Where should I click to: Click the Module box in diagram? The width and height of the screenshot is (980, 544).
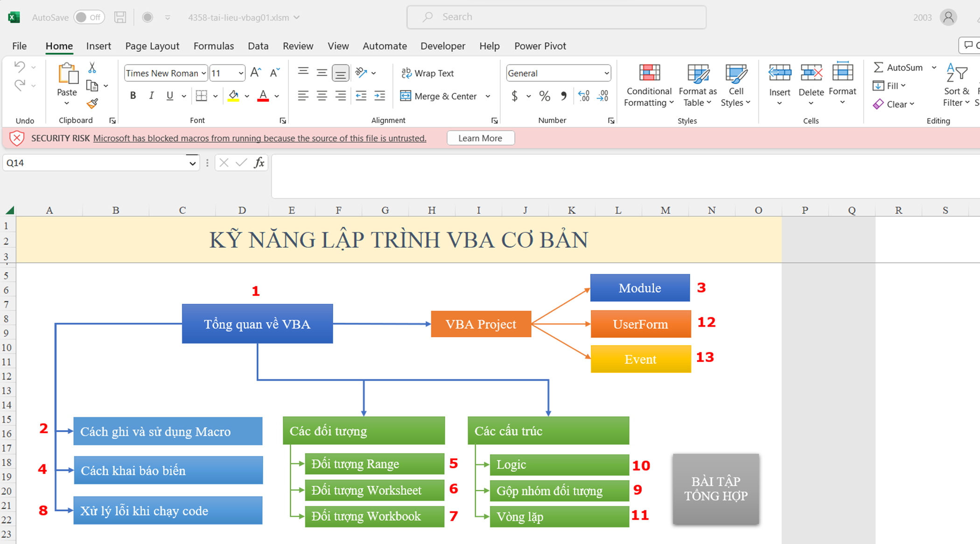(x=639, y=288)
